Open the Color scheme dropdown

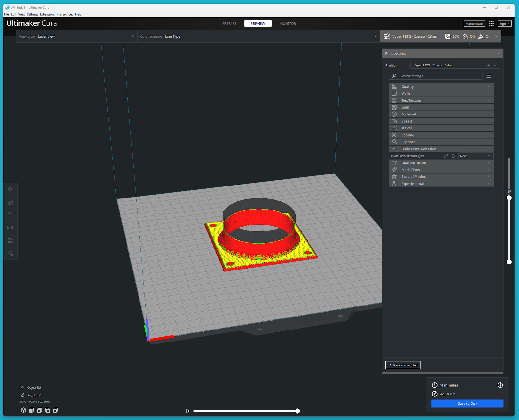[259, 36]
